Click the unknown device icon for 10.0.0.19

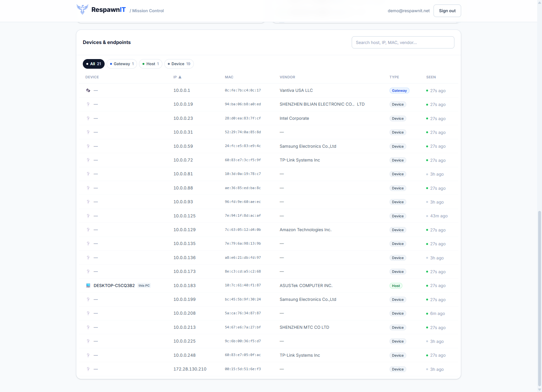(88, 104)
